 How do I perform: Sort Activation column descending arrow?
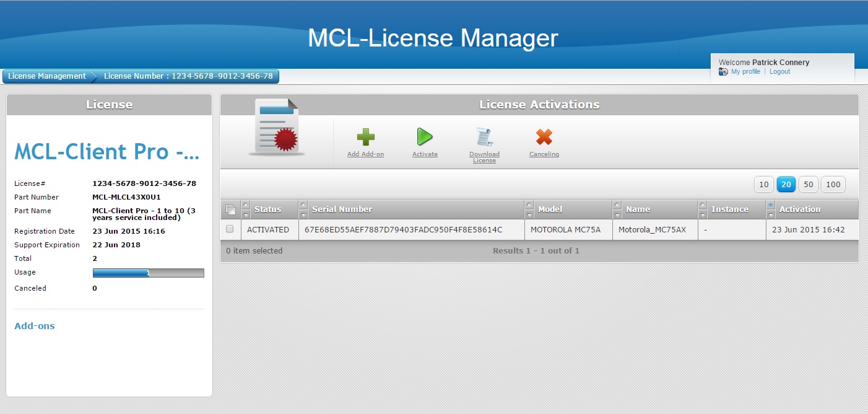pos(770,214)
